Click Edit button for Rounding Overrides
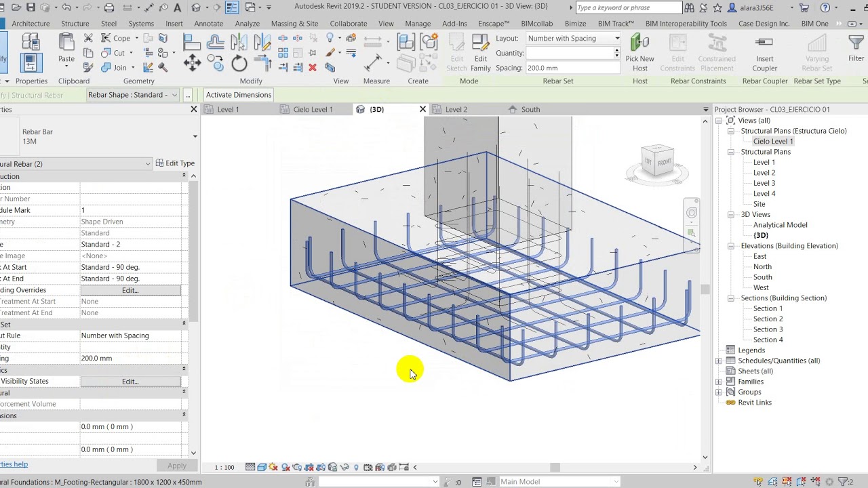The image size is (868, 488). point(130,290)
